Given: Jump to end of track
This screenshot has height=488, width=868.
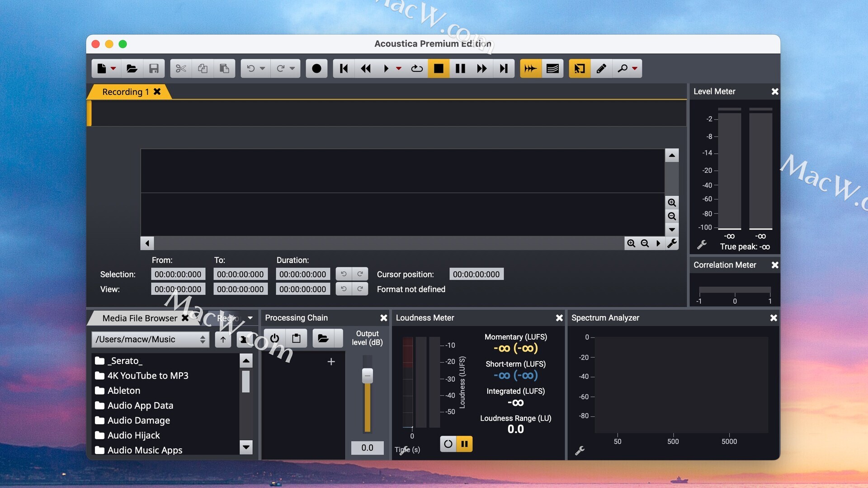Looking at the screenshot, I should click(504, 69).
